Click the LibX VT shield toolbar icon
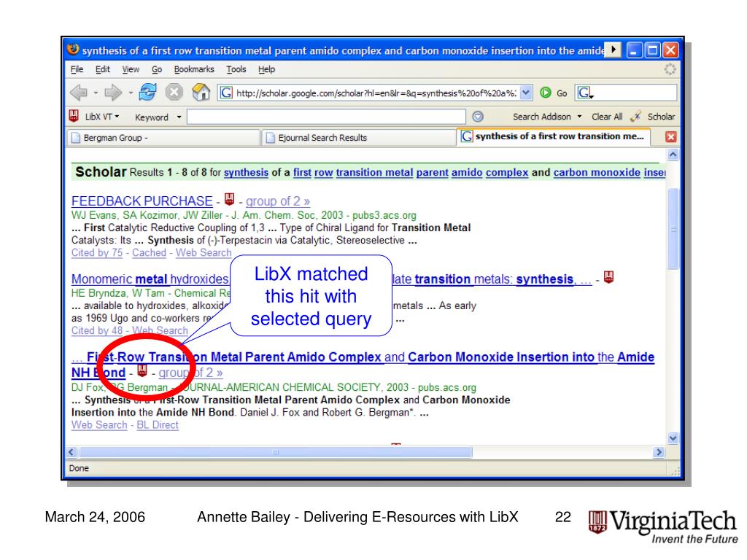The width and height of the screenshot is (747, 560). tap(74, 116)
